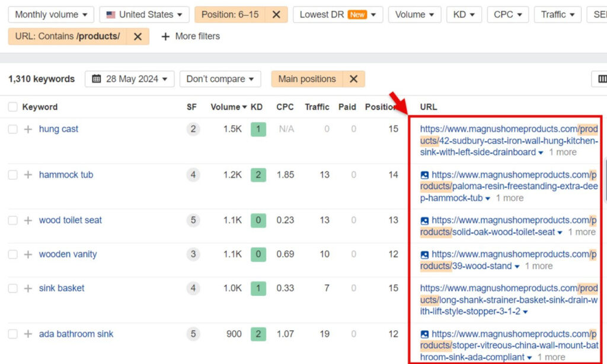Edit the Position: 6–15 filter chip
The height and width of the screenshot is (364, 607).
click(230, 15)
